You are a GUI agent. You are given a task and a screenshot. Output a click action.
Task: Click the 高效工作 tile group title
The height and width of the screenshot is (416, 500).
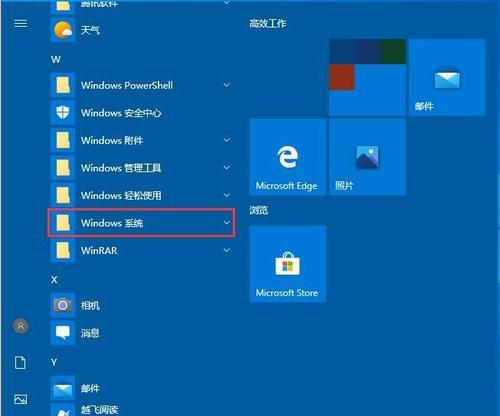(x=268, y=23)
